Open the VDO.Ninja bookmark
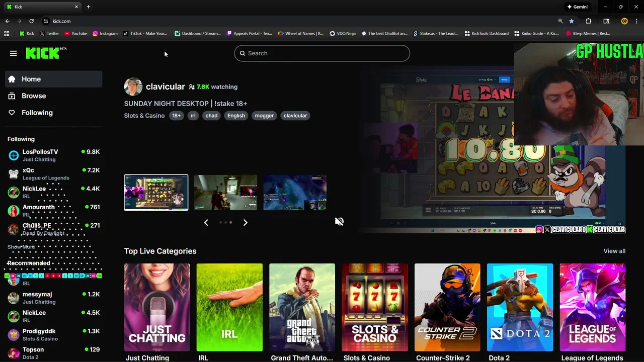Image resolution: width=644 pixels, height=362 pixels. pos(343,34)
